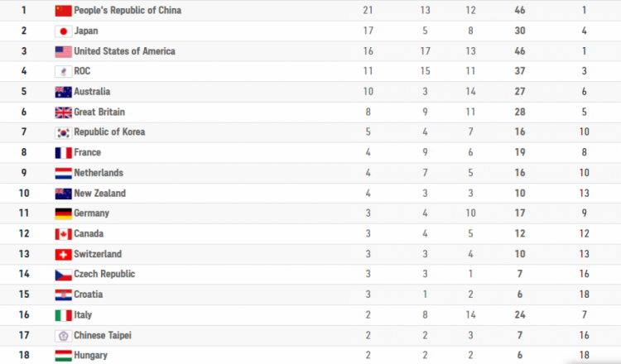
Task: Click the Czech Republic country name
Action: 104,274
